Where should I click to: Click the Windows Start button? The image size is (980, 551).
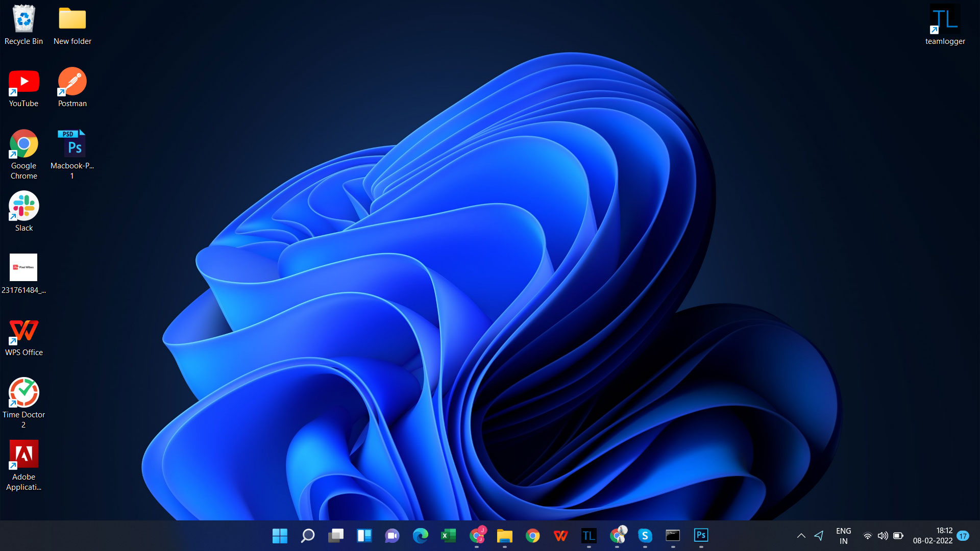(x=280, y=535)
